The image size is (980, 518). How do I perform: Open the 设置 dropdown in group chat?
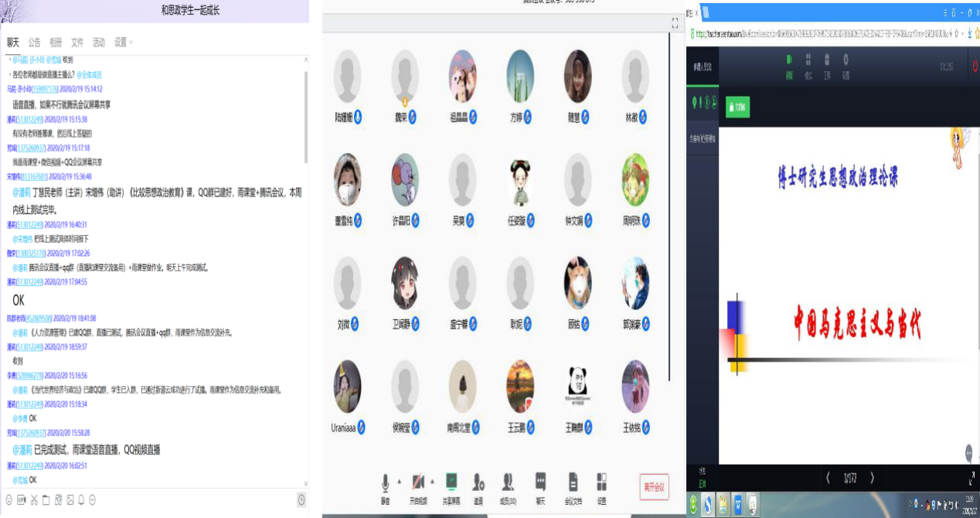(124, 42)
